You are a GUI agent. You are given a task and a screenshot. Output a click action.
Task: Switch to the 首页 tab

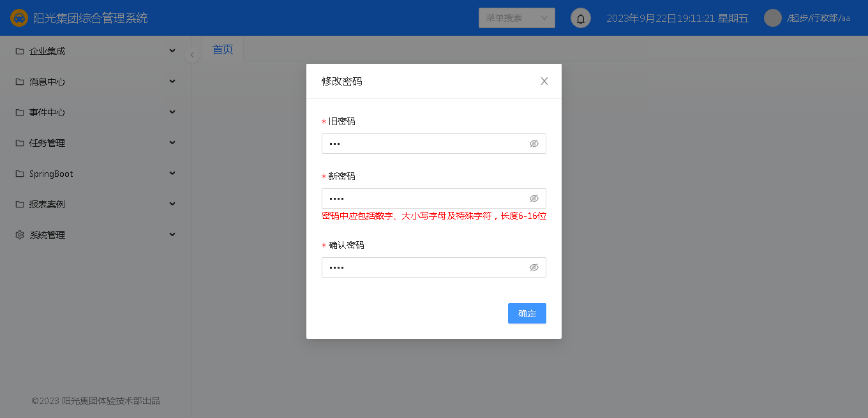click(223, 49)
